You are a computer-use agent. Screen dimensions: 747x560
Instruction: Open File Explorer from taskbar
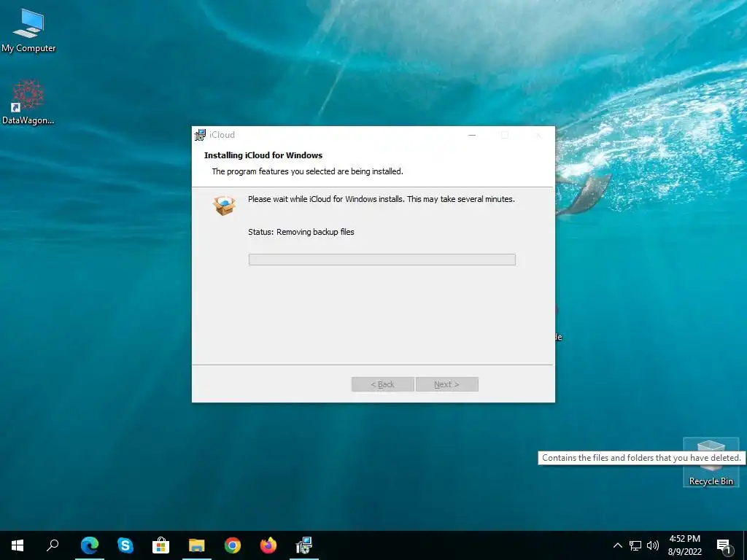(197, 545)
